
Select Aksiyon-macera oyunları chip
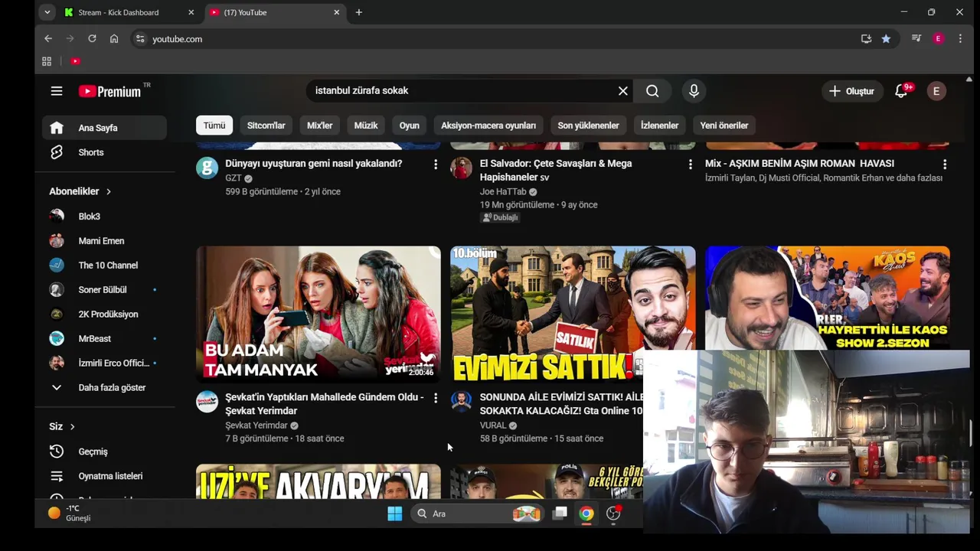click(488, 126)
